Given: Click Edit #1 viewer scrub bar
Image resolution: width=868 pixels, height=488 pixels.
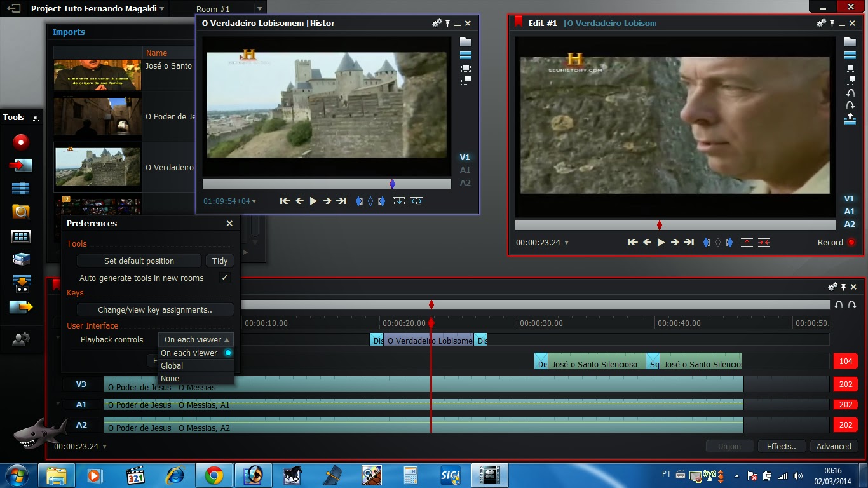Looking at the screenshot, I should 675,225.
